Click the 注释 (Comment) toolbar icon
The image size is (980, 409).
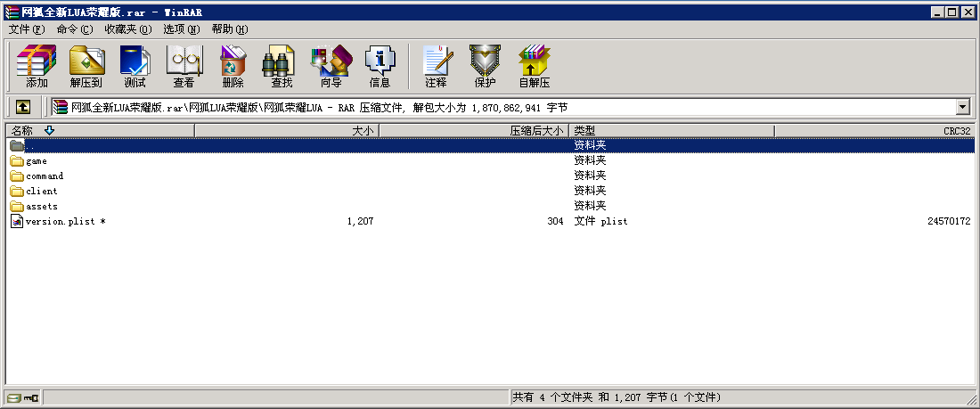[x=436, y=66]
